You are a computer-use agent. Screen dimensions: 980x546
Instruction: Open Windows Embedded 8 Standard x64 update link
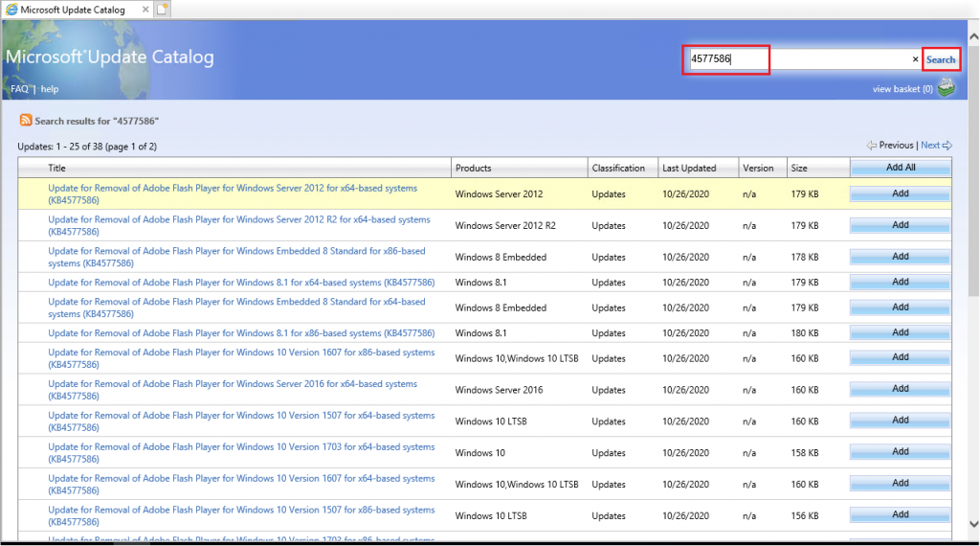tap(237, 307)
